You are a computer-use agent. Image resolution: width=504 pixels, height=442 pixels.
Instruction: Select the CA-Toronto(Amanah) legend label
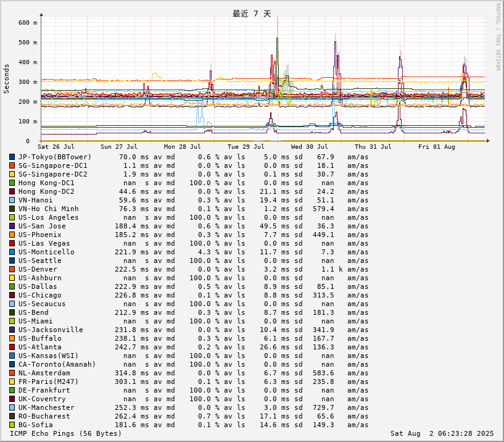click(57, 364)
